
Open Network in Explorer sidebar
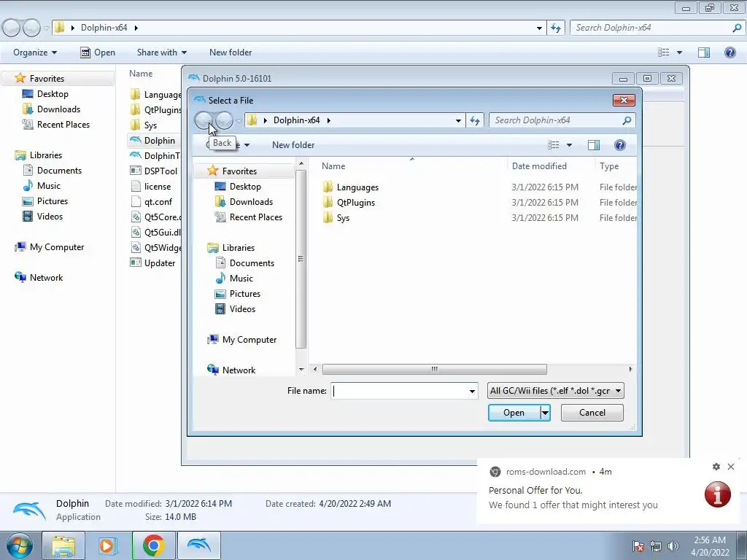[46, 278]
